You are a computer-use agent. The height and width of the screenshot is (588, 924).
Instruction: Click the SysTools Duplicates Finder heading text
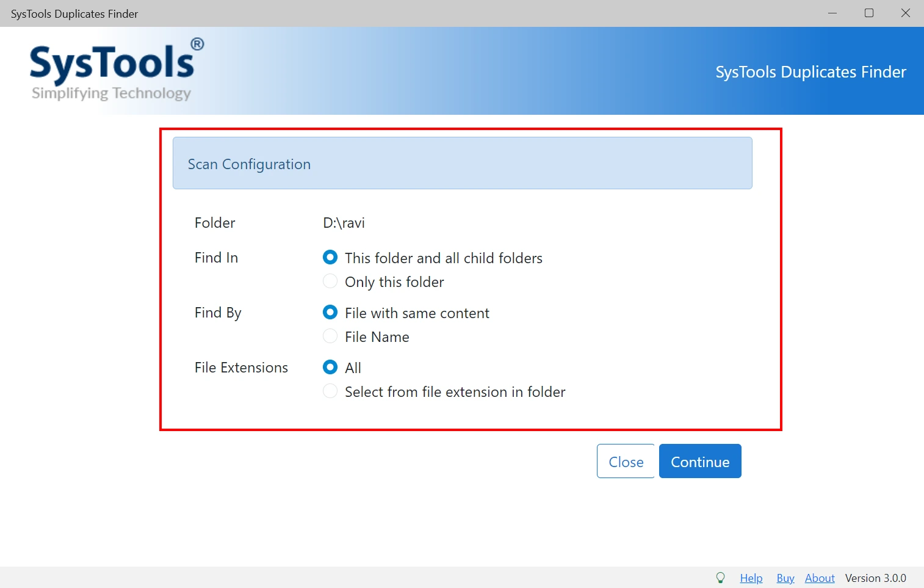tap(810, 71)
